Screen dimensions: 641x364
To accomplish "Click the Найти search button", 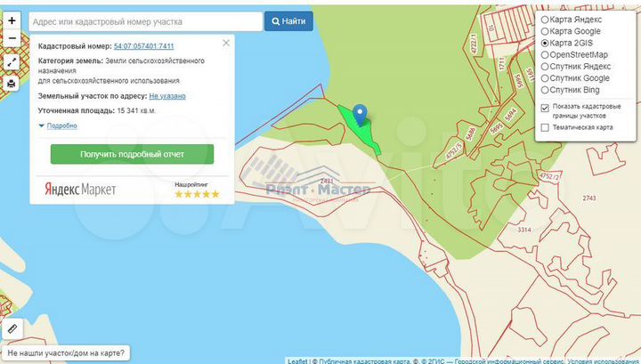I will [288, 21].
